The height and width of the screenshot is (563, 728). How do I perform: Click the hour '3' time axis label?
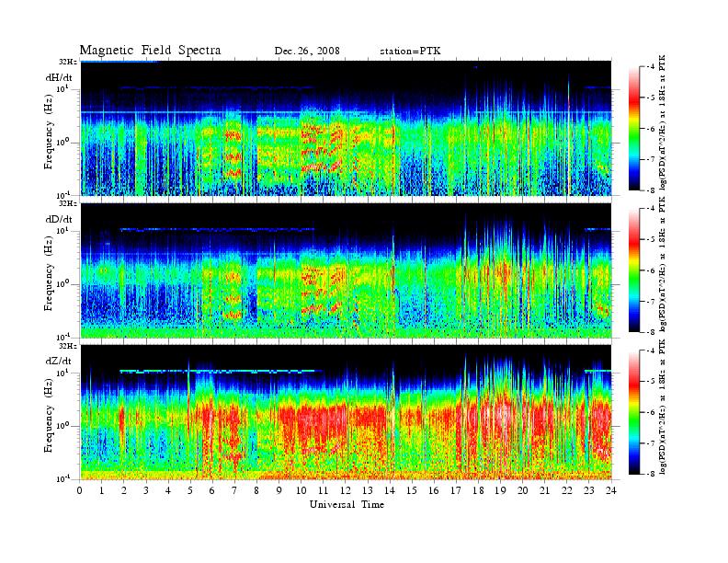pos(146,490)
